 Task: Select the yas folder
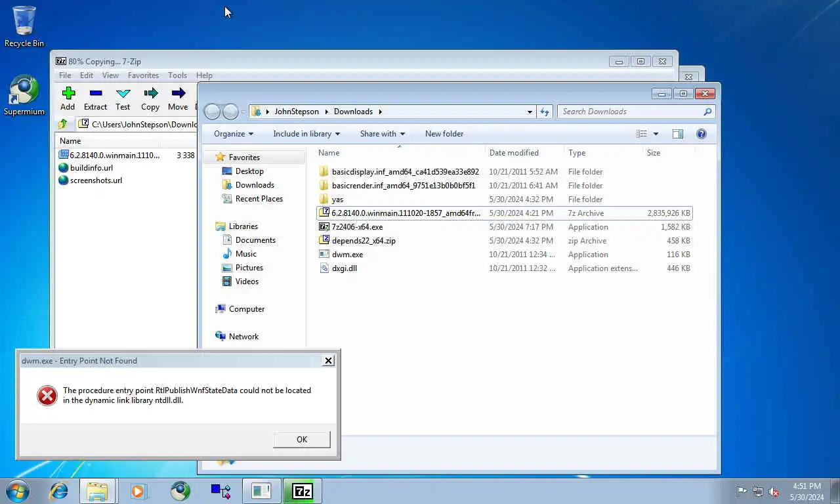coord(337,199)
